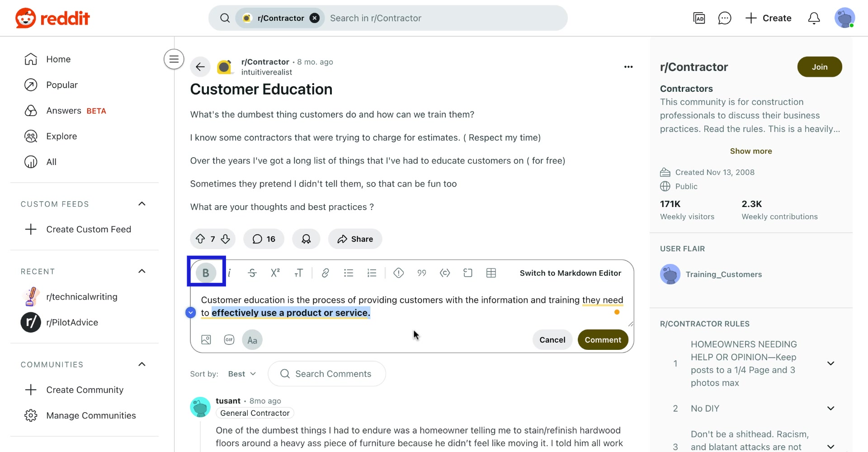Viewport: 868px width, 452px height.
Task: Toggle the Aa text formatting option
Action: coord(252,339)
